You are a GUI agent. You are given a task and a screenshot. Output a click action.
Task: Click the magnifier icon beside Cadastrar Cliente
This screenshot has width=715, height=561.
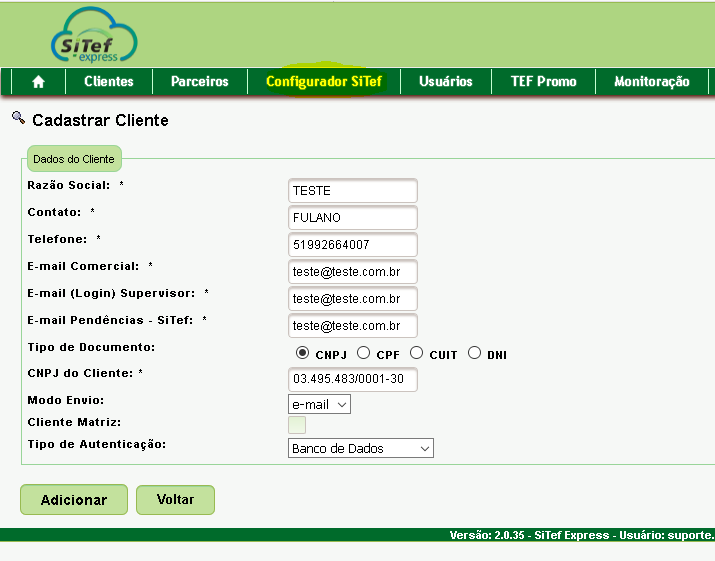click(x=18, y=118)
